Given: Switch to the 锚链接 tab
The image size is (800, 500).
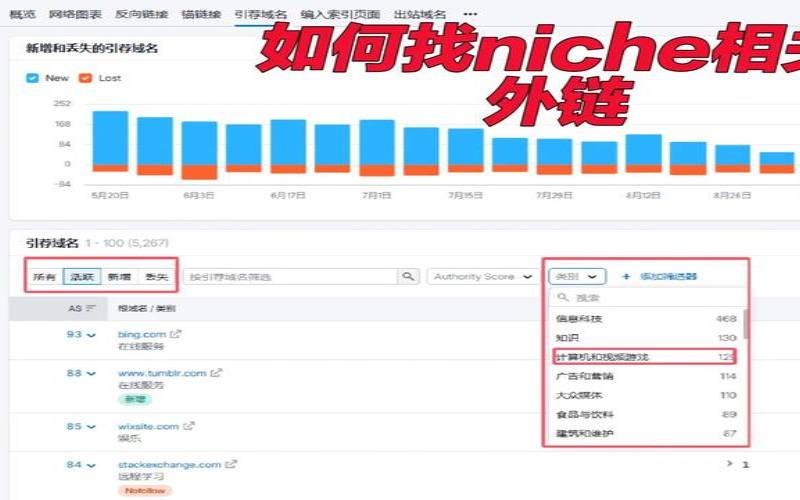Looking at the screenshot, I should click(202, 14).
